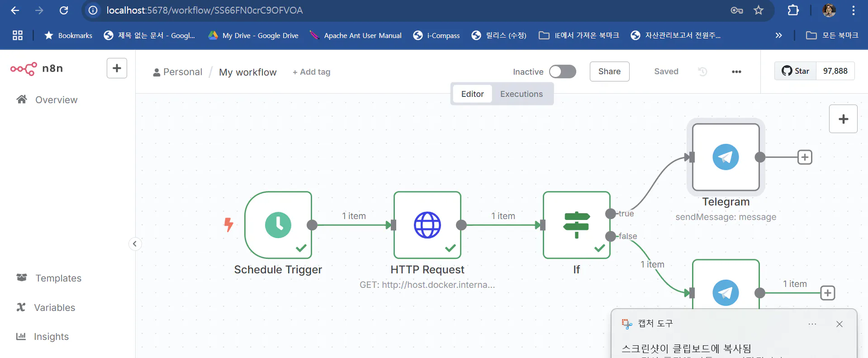Add node after the upper Telegram output

click(x=805, y=157)
